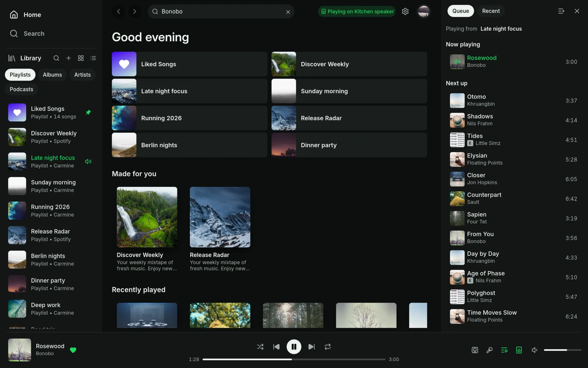Click the Bonobo search field
This screenshot has width=588, height=368.
(x=221, y=12)
